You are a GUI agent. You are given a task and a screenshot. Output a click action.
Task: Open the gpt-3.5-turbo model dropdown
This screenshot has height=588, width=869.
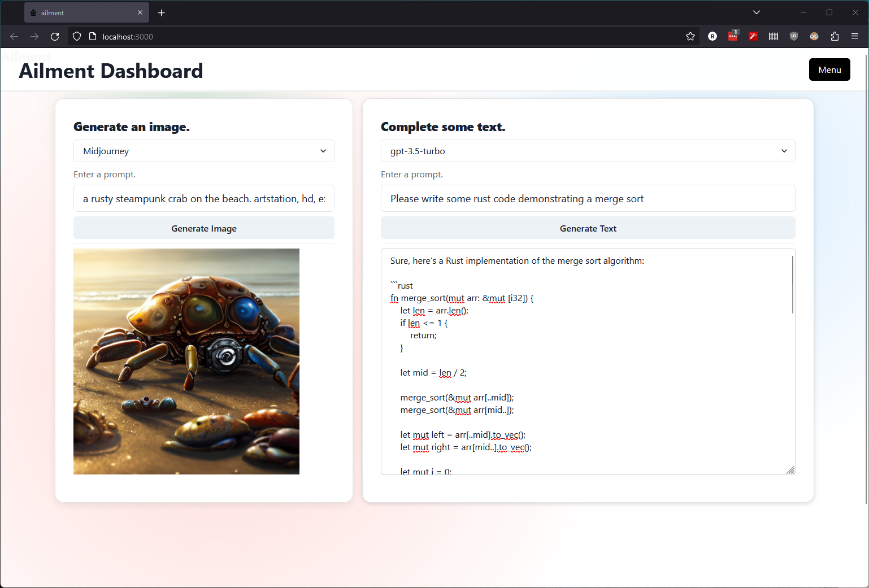pyautogui.click(x=588, y=151)
